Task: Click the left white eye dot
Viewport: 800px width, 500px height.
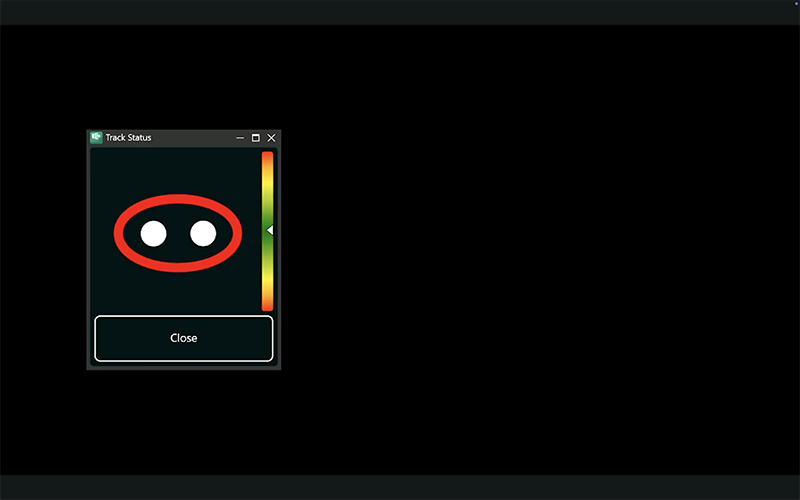Action: click(x=153, y=233)
